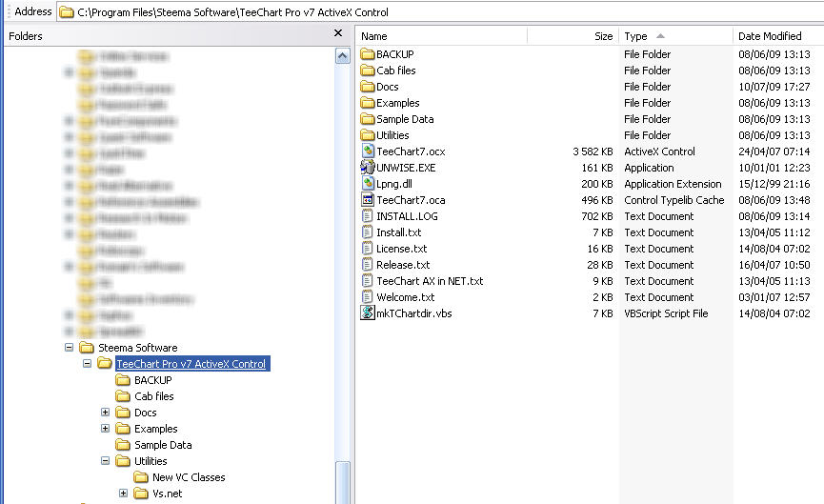The height and width of the screenshot is (504, 824).
Task: Select Docs label in the Folders tree
Action: [146, 413]
